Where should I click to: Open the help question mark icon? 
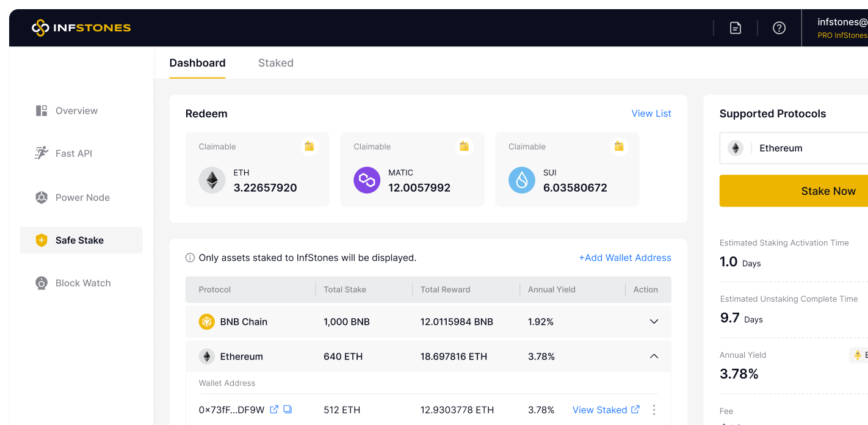tap(779, 27)
